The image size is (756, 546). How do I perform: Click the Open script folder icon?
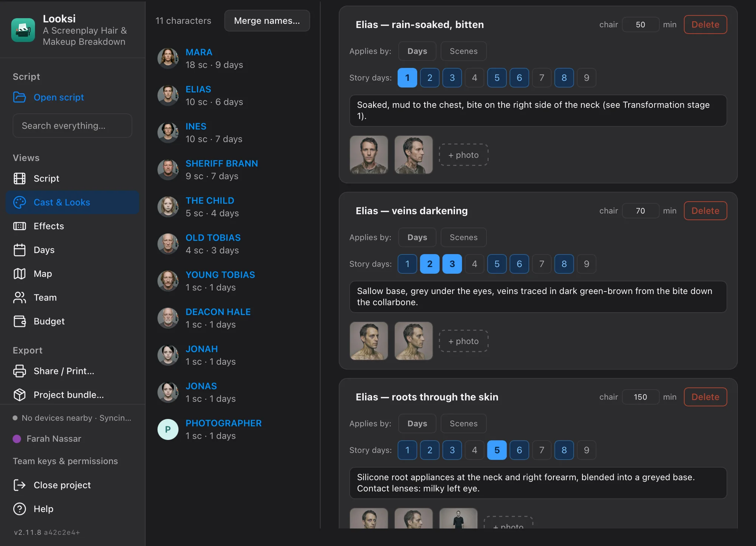point(20,97)
